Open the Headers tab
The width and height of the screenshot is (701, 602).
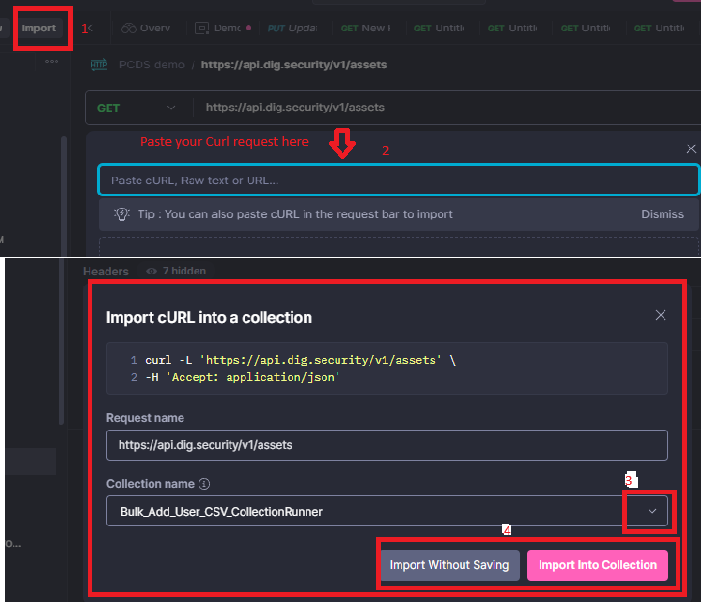(x=106, y=271)
